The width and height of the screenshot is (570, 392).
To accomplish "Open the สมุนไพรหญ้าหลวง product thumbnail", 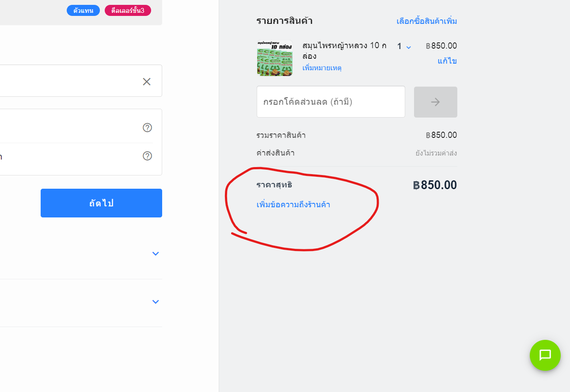I will pyautogui.click(x=274, y=58).
